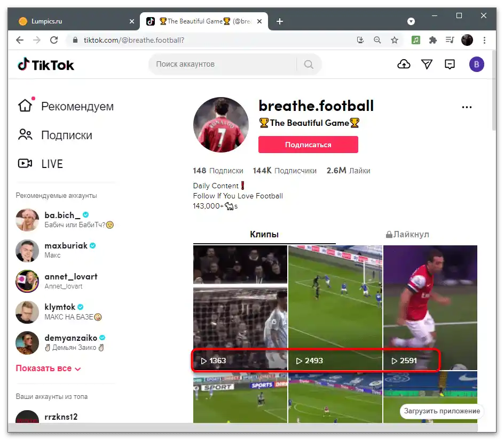
Task: Open the media control playlist icon
Action: [x=450, y=40]
